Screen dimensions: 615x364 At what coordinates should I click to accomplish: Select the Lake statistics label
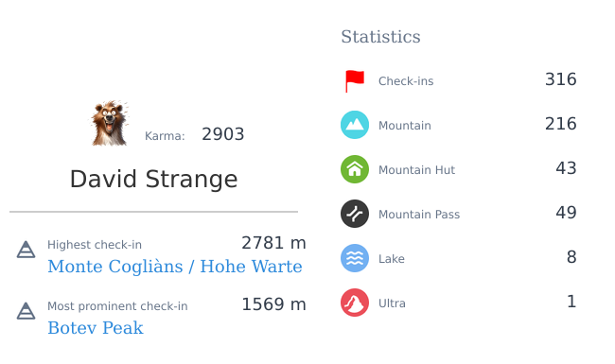tap(392, 259)
